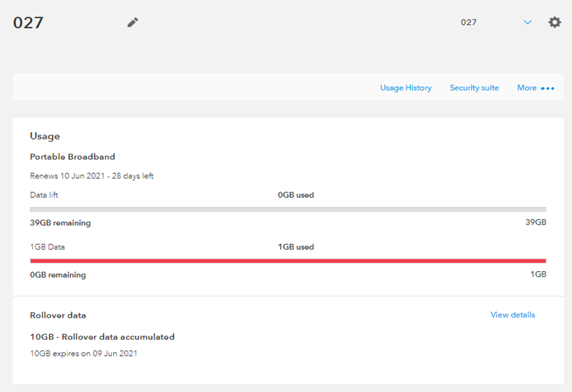572x392 pixels.
Task: Click the three dots next to More
Action: pos(548,88)
